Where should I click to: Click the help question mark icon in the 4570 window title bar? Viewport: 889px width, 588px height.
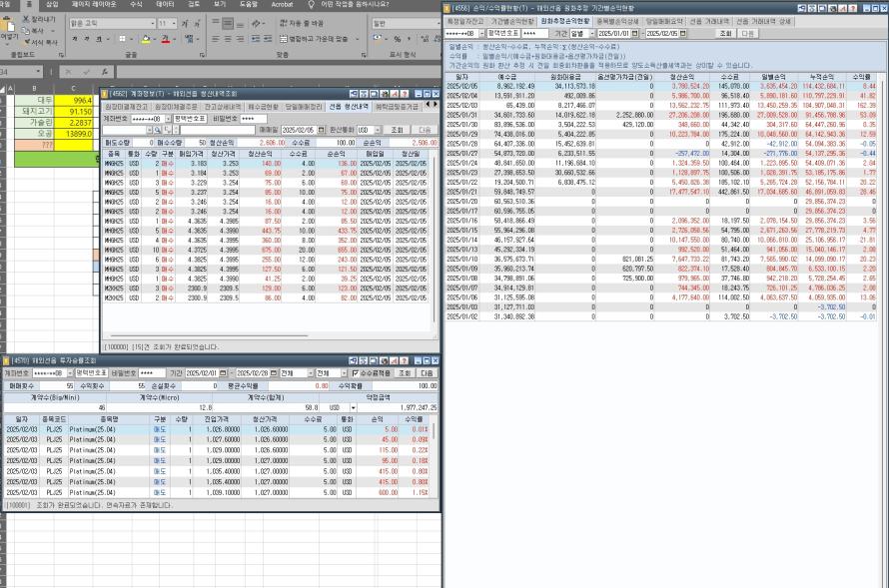(x=404, y=360)
